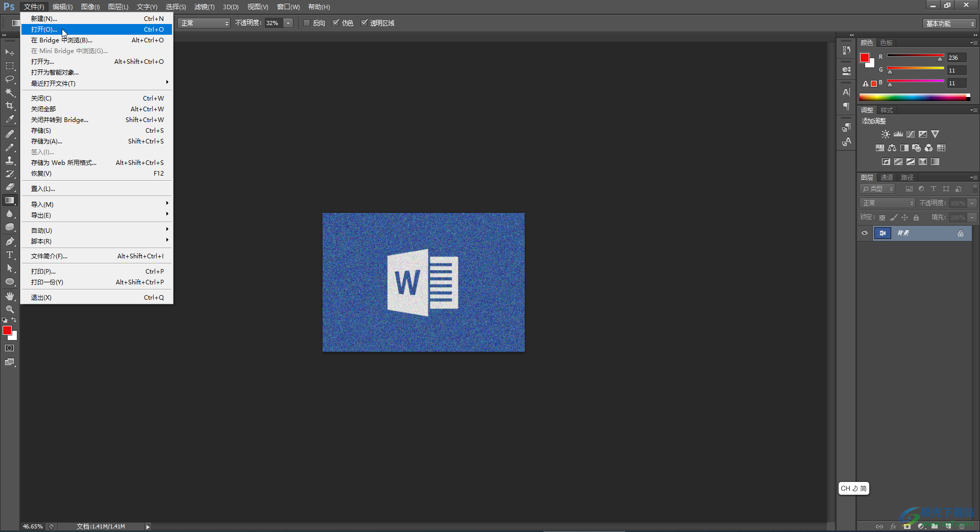This screenshot has width=980, height=532.
Task: Toggle pixel layer filter
Action: coord(909,189)
